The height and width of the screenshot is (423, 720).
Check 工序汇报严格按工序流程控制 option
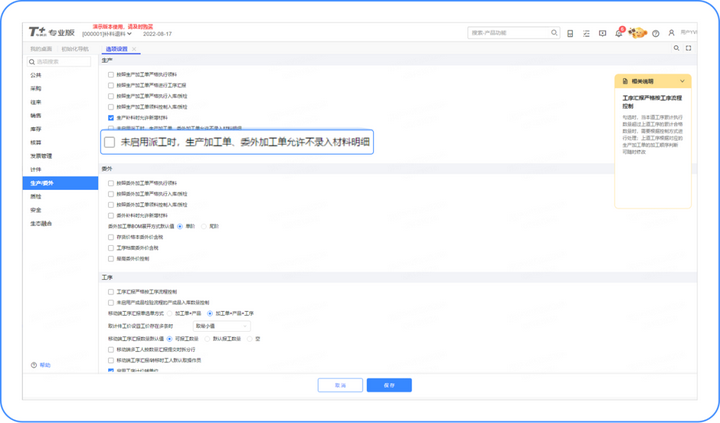[111, 292]
